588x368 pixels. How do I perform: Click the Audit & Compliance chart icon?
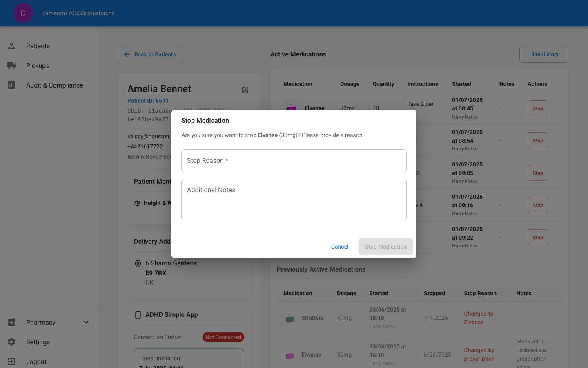[x=11, y=85]
